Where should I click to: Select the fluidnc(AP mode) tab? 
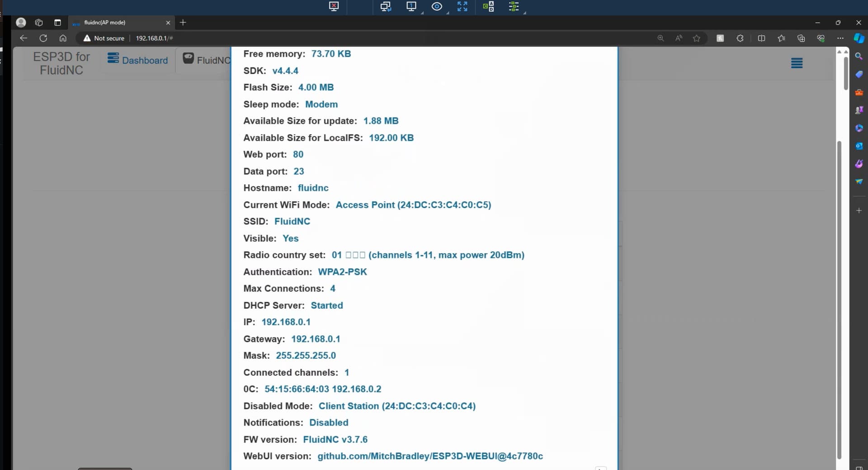click(122, 22)
